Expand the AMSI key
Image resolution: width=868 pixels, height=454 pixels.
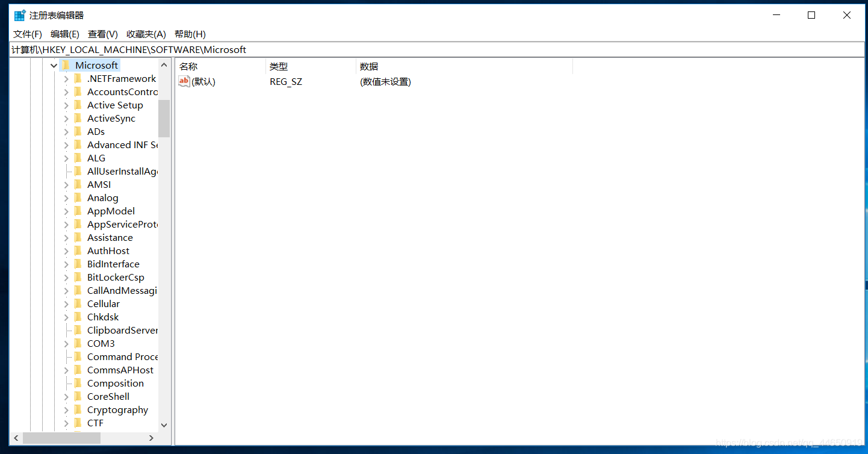[66, 184]
